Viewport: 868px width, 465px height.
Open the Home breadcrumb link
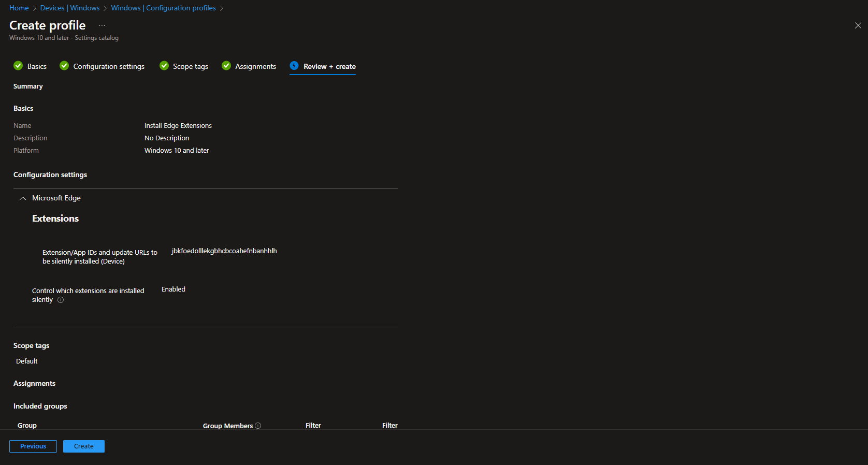coord(19,8)
